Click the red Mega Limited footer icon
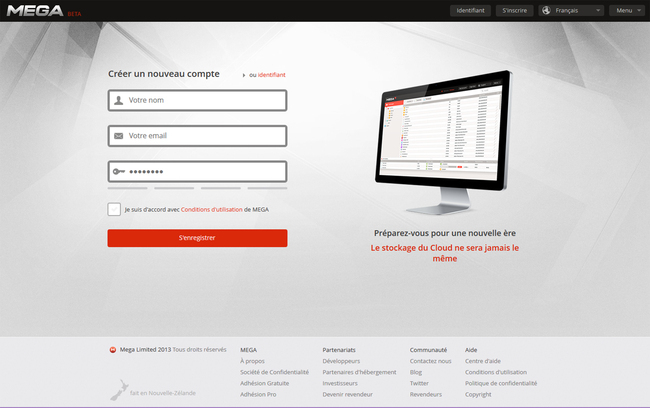The image size is (650, 408). coord(113,350)
